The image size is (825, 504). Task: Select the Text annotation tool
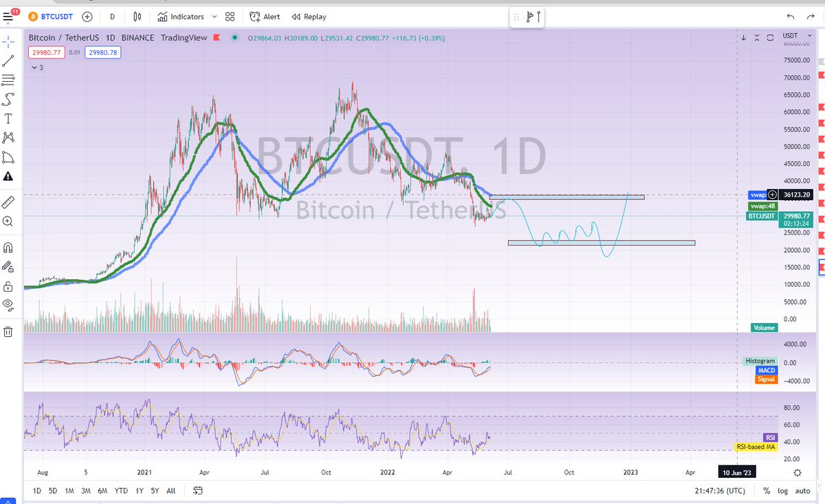point(8,118)
